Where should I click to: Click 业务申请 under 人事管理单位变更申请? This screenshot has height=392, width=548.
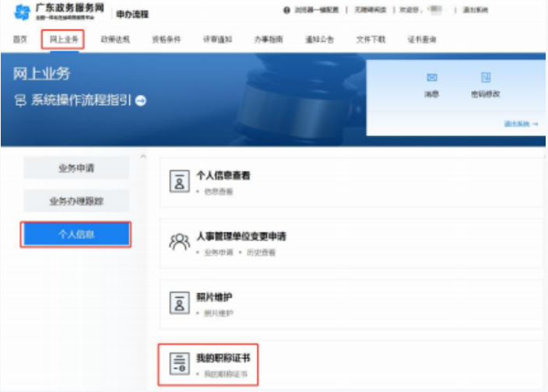219,252
